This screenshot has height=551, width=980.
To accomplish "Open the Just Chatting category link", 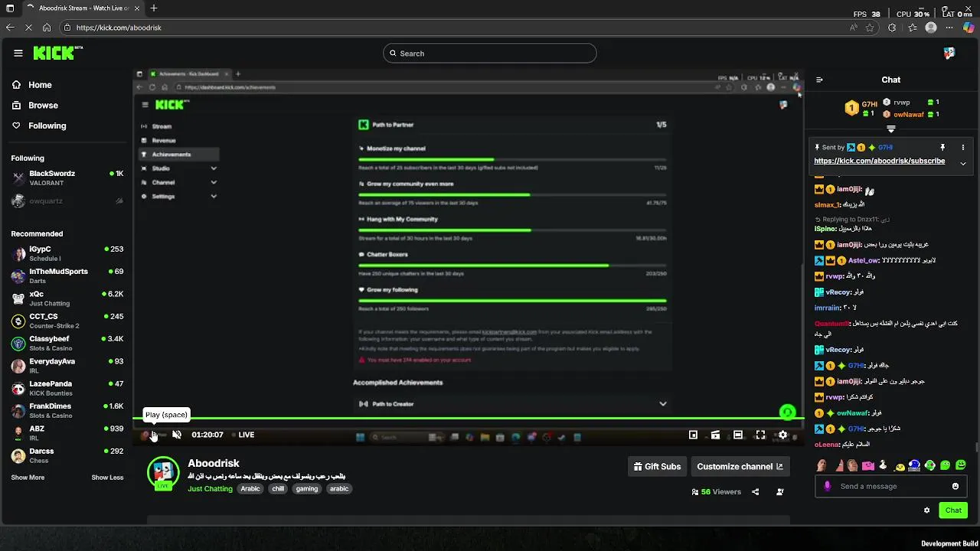I will pyautogui.click(x=210, y=488).
